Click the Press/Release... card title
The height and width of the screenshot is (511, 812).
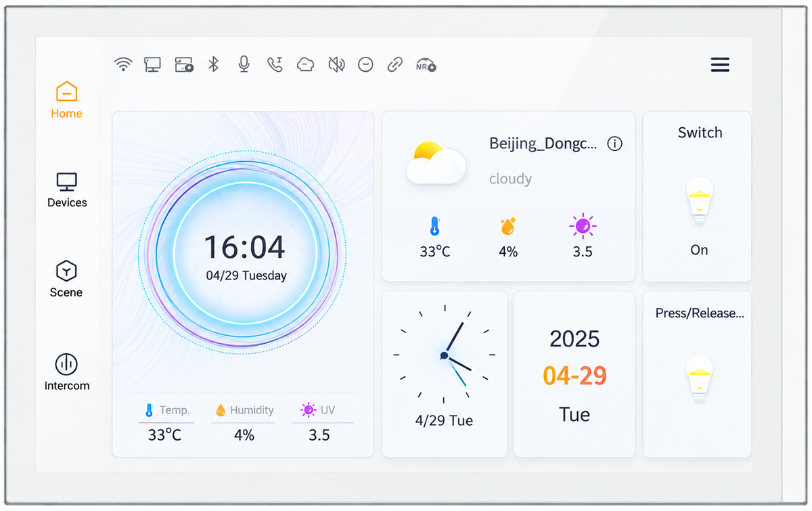[700, 313]
